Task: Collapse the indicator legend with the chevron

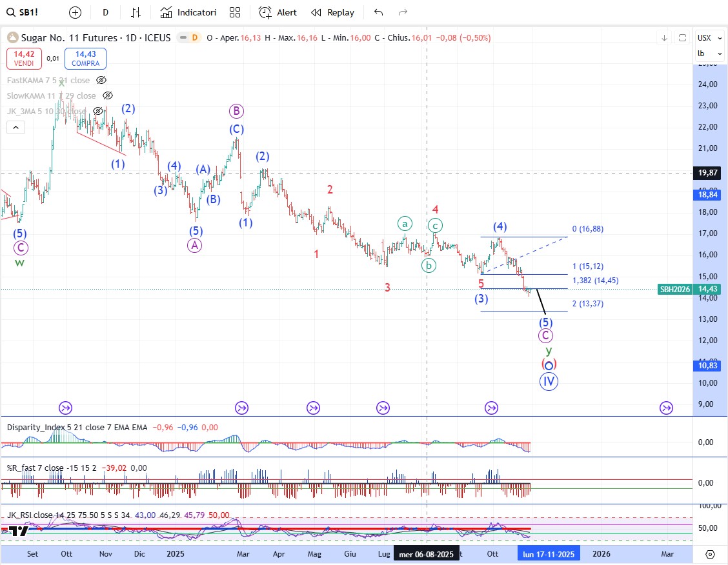Action: pyautogui.click(x=16, y=128)
